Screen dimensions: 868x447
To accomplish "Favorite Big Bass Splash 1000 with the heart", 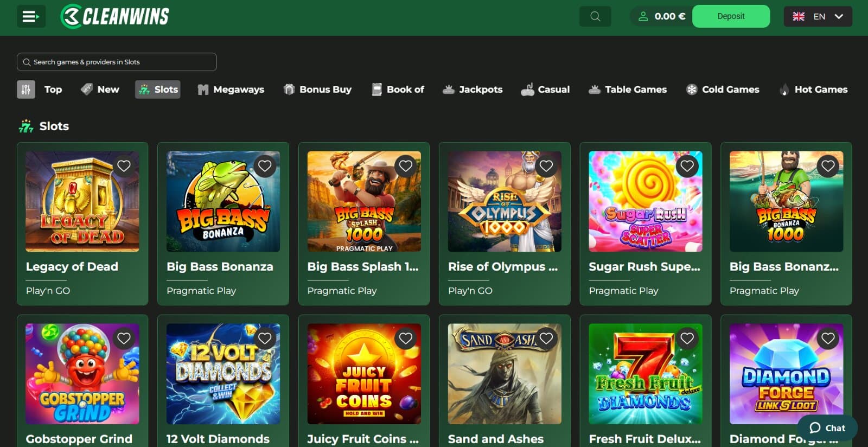I will click(x=406, y=166).
